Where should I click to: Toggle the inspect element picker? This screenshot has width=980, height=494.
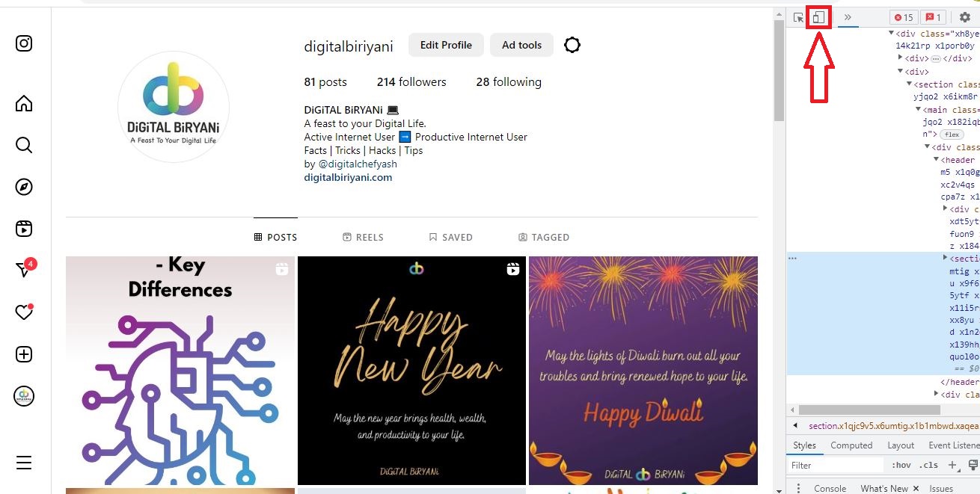coord(799,17)
